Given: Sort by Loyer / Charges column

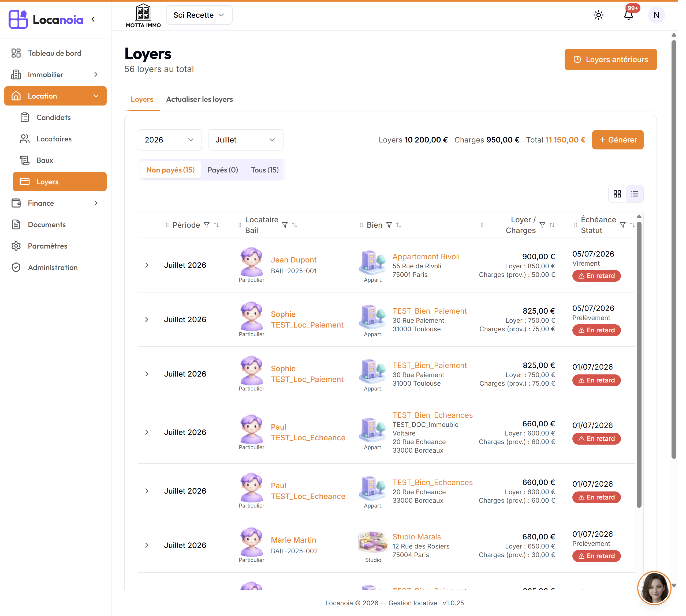Looking at the screenshot, I should click(552, 225).
